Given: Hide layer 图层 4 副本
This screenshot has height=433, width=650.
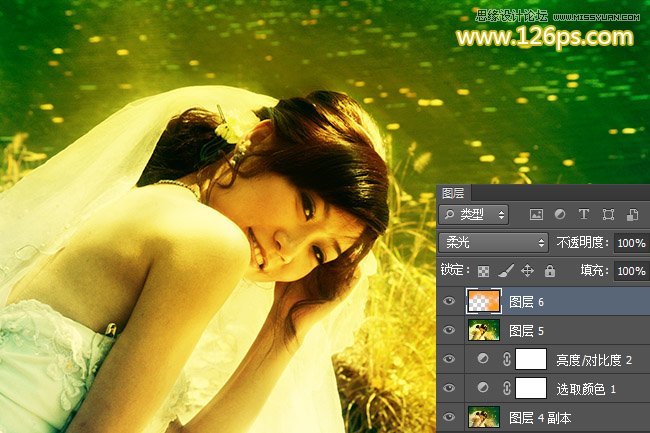Looking at the screenshot, I should coord(449,417).
